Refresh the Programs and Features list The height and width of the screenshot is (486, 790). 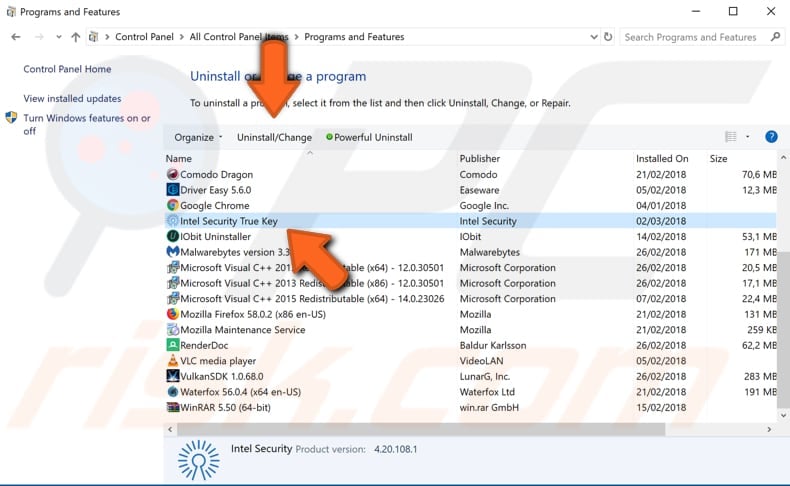(x=608, y=37)
